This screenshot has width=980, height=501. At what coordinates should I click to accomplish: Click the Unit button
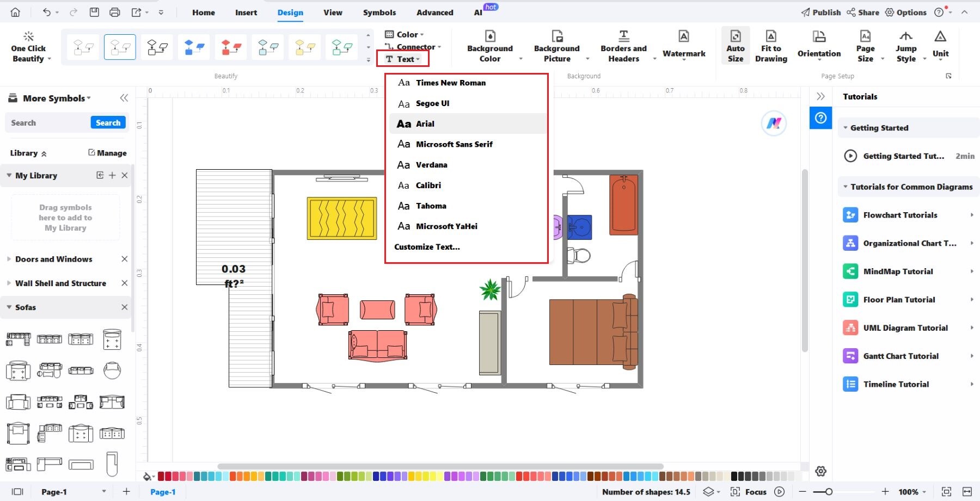point(940,45)
